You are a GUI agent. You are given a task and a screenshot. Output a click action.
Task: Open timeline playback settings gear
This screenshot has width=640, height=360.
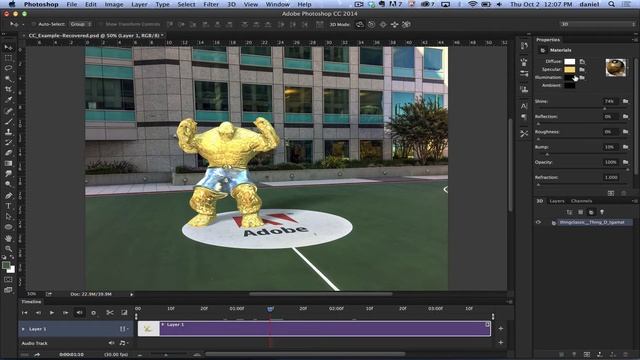point(93,313)
